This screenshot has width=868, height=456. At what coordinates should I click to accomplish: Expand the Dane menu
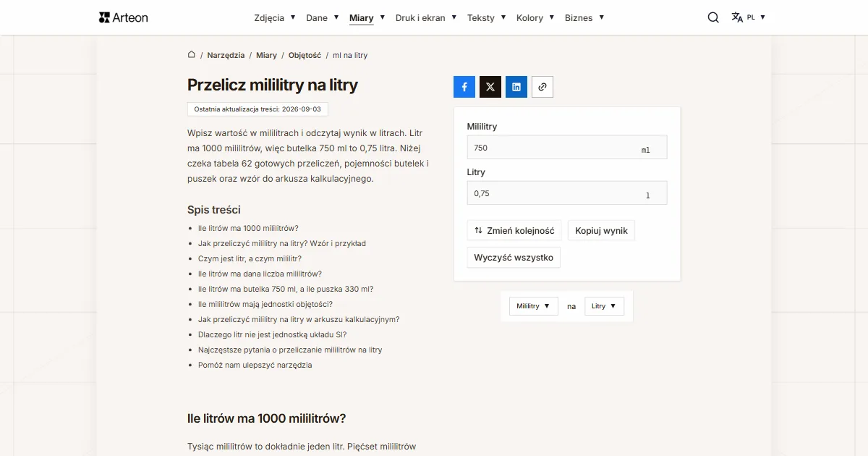323,17
